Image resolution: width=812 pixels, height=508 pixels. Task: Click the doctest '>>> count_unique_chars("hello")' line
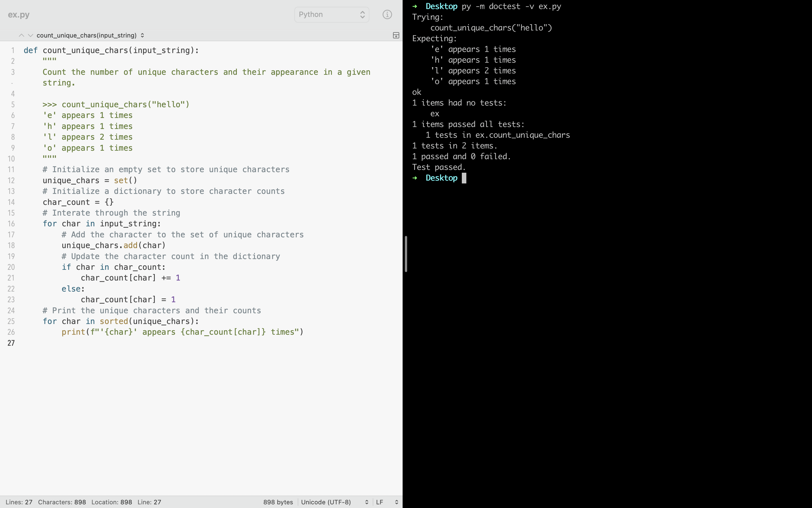(x=116, y=104)
